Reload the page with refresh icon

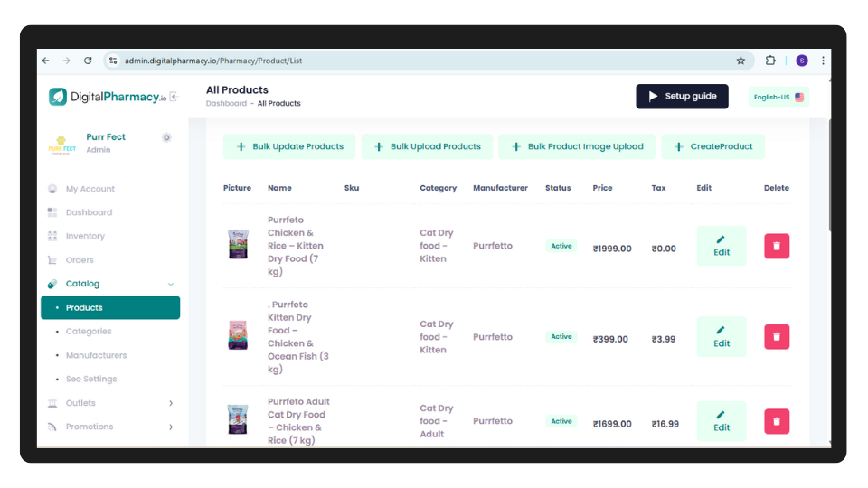click(88, 61)
